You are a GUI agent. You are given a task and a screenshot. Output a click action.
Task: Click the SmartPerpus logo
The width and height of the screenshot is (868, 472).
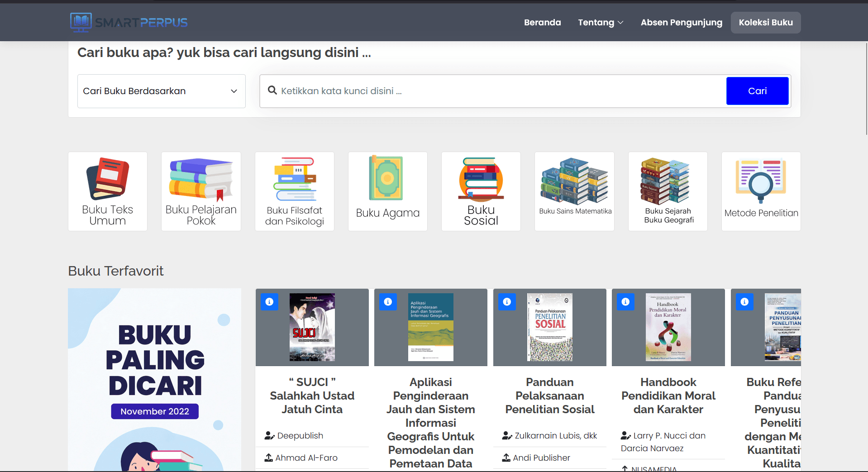pyautogui.click(x=129, y=22)
